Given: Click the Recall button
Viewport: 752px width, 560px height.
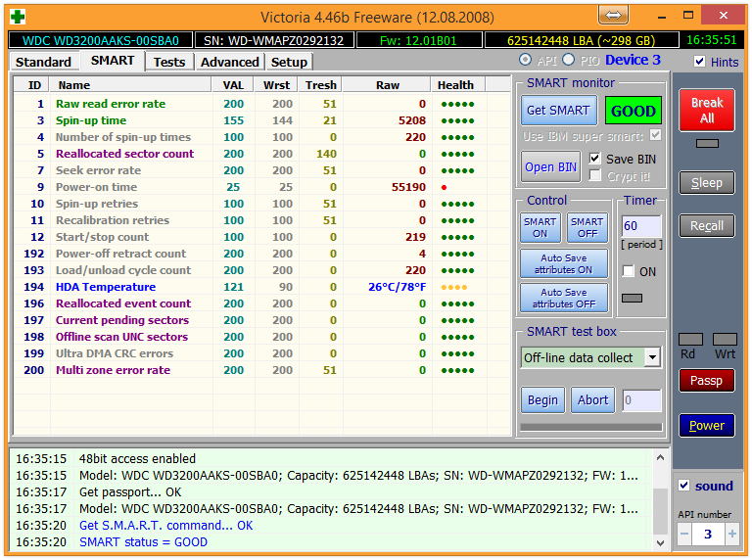Looking at the screenshot, I should coord(706,226).
